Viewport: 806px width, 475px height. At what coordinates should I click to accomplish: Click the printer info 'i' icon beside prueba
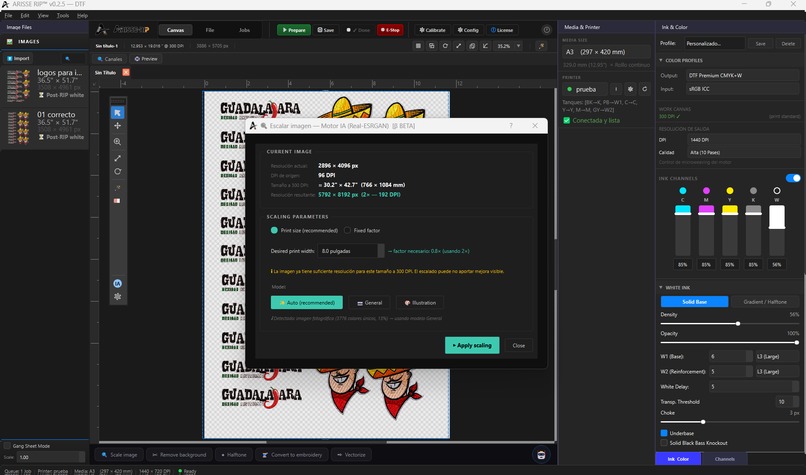616,89
